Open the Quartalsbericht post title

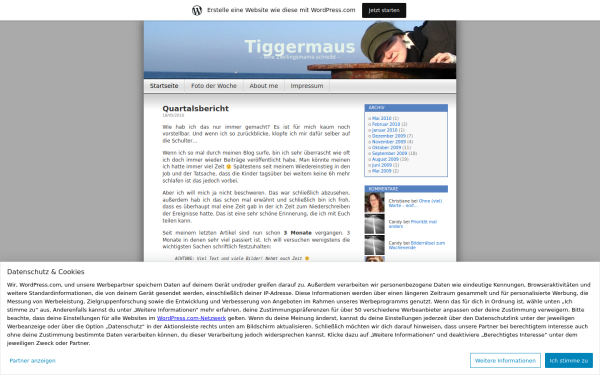pyautogui.click(x=195, y=109)
